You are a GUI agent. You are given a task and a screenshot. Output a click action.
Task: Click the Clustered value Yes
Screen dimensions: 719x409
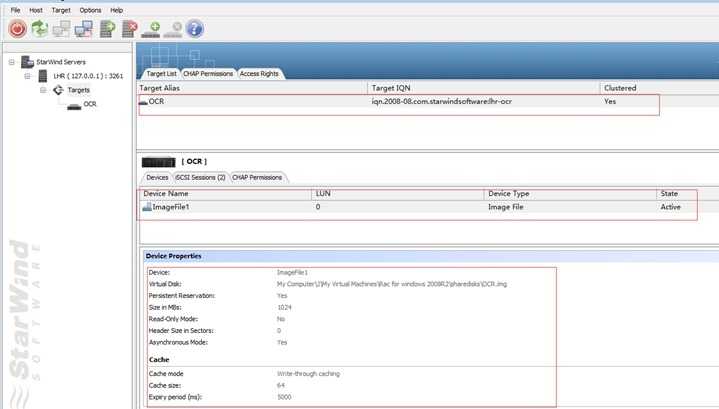click(x=610, y=101)
